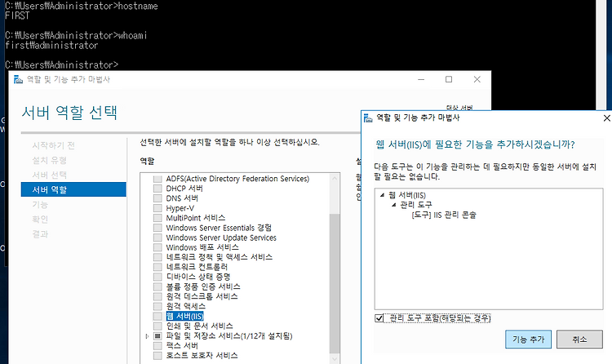Select the 웹 서버(IIS) role label
The height and width of the screenshot is (364, 612).
coord(185,316)
